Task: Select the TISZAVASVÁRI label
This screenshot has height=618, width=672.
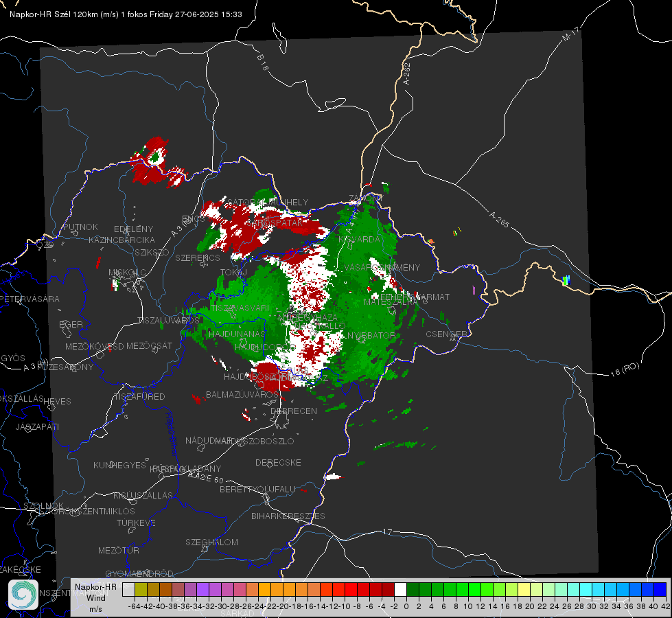Action: [240, 308]
